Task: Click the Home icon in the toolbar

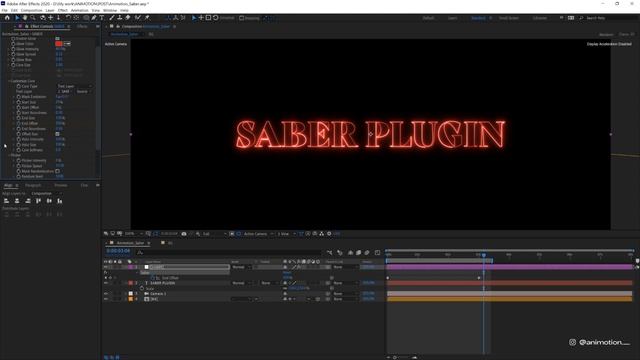Action: pos(7,18)
